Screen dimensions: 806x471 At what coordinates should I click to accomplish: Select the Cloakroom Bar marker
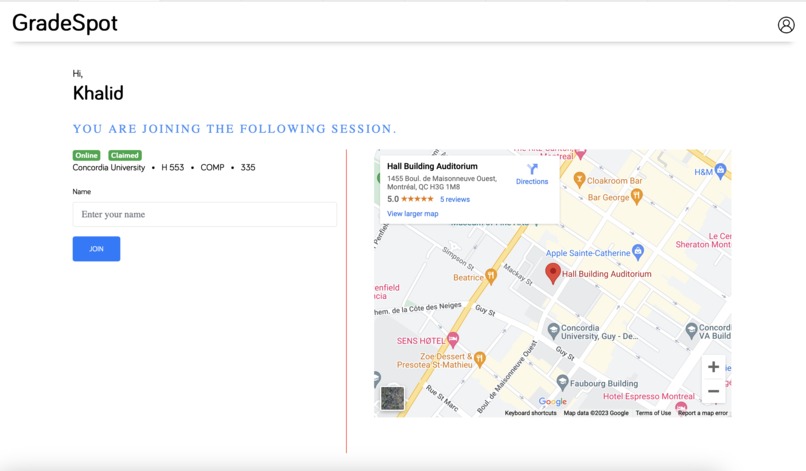click(x=579, y=179)
